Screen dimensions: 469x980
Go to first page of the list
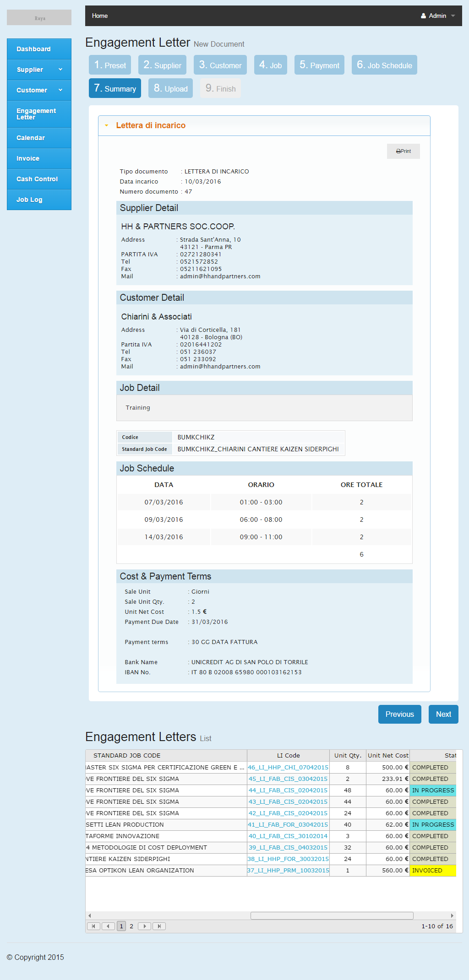coord(93,926)
